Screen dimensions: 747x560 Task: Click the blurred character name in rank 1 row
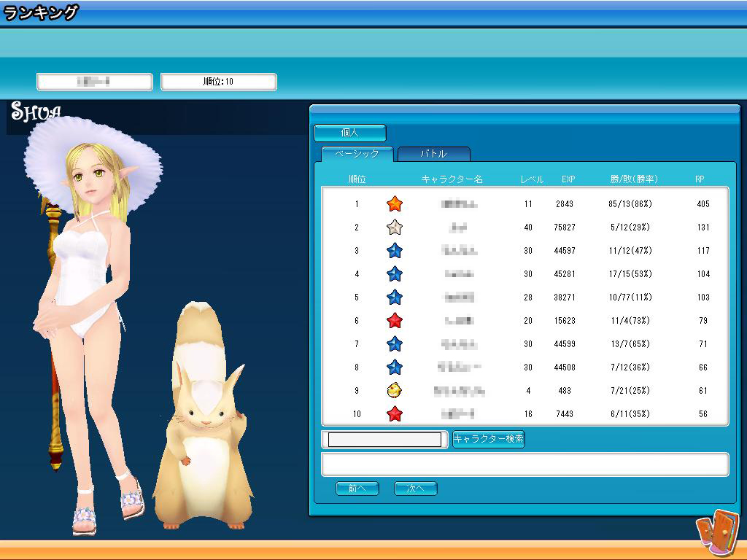coord(460,204)
